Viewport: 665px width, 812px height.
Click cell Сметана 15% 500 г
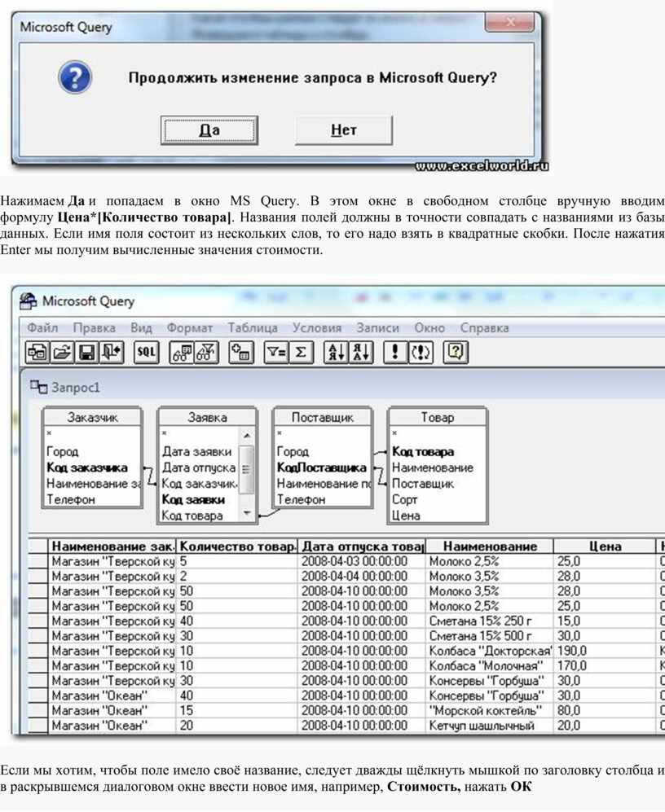click(490, 636)
